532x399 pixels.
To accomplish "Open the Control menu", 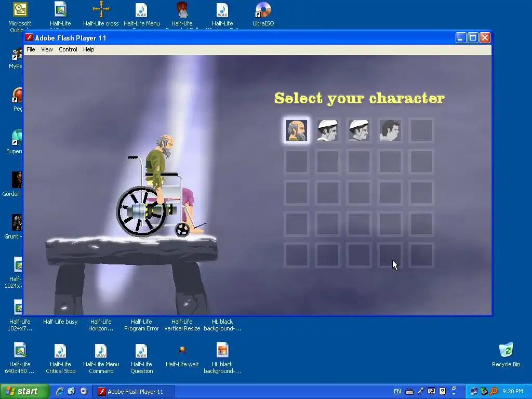I will 68,49.
